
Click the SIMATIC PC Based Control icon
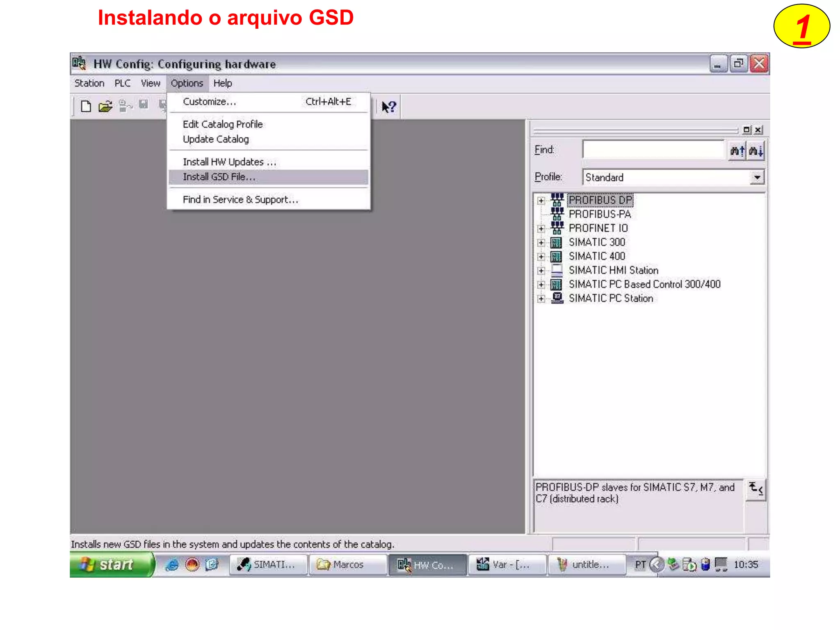[x=556, y=284]
